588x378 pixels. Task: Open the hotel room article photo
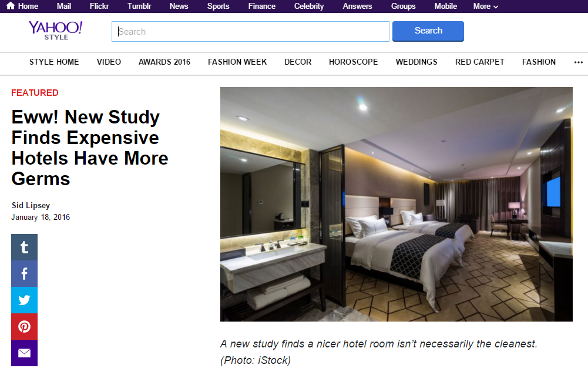[x=397, y=204]
